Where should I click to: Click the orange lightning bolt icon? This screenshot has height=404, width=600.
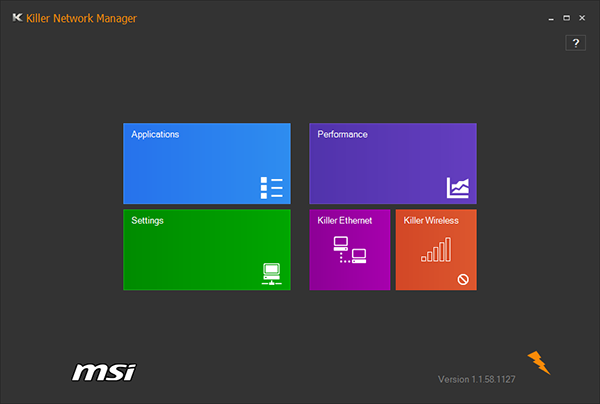pyautogui.click(x=539, y=363)
